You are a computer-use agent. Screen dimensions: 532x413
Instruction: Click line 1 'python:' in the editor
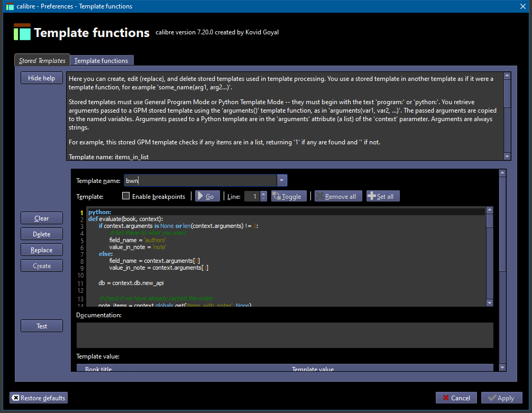click(x=100, y=212)
